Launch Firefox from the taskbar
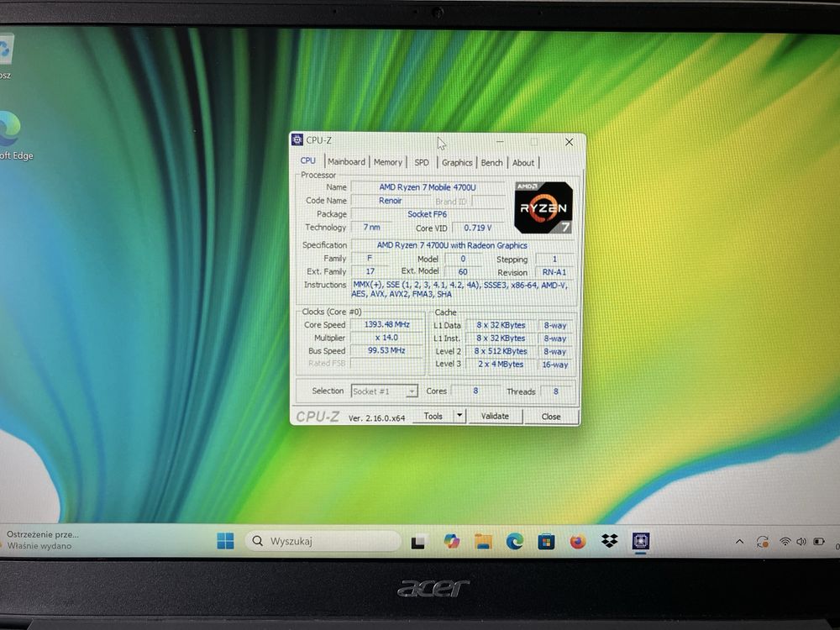The image size is (840, 630). [x=578, y=542]
